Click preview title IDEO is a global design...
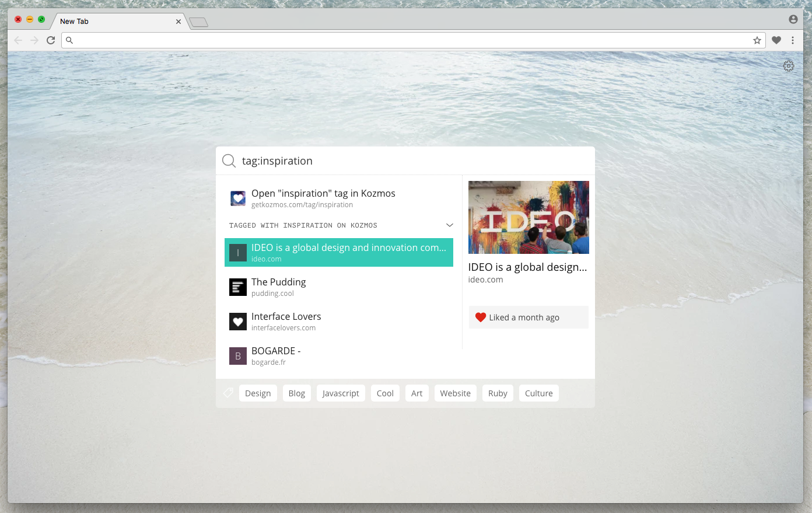Screen dimensions: 812x513 pyautogui.click(x=527, y=267)
